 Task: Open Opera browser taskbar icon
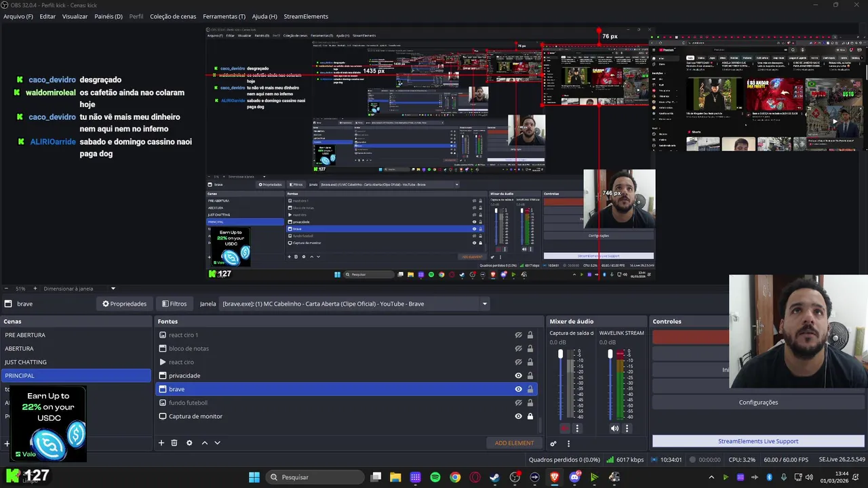click(475, 477)
